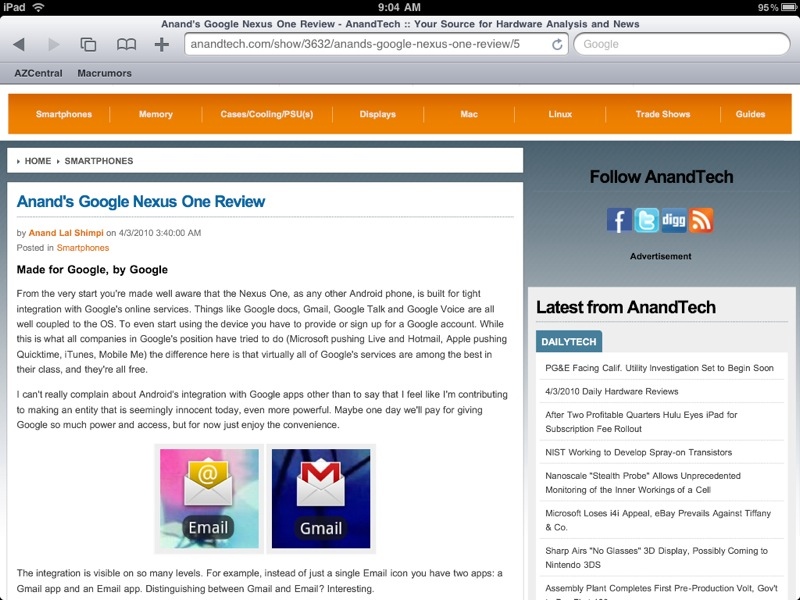The width and height of the screenshot is (800, 600).
Task: Click the Google search field
Action: point(682,44)
